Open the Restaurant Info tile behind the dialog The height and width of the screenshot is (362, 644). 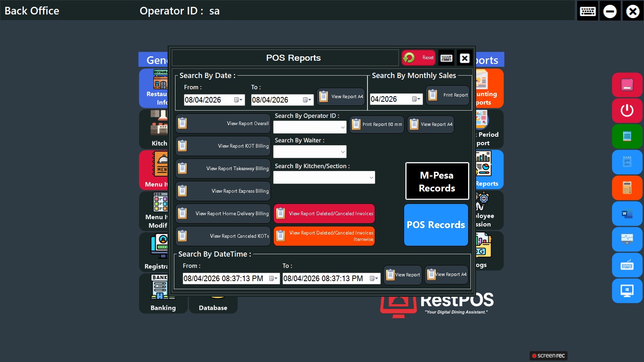click(x=154, y=88)
